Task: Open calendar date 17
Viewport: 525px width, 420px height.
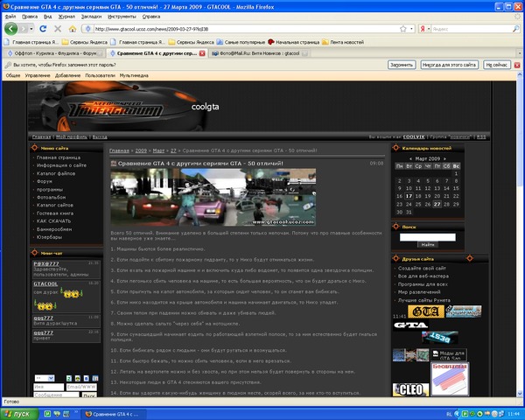Action: tap(409, 196)
